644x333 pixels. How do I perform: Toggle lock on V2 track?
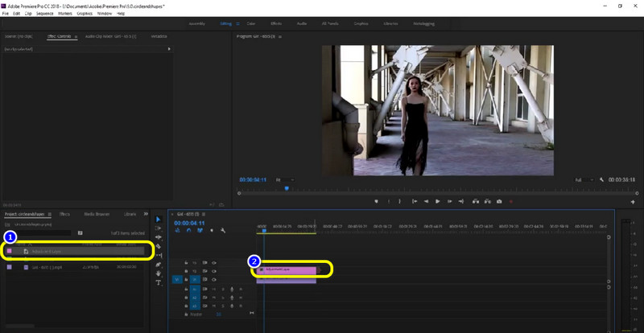click(x=187, y=271)
